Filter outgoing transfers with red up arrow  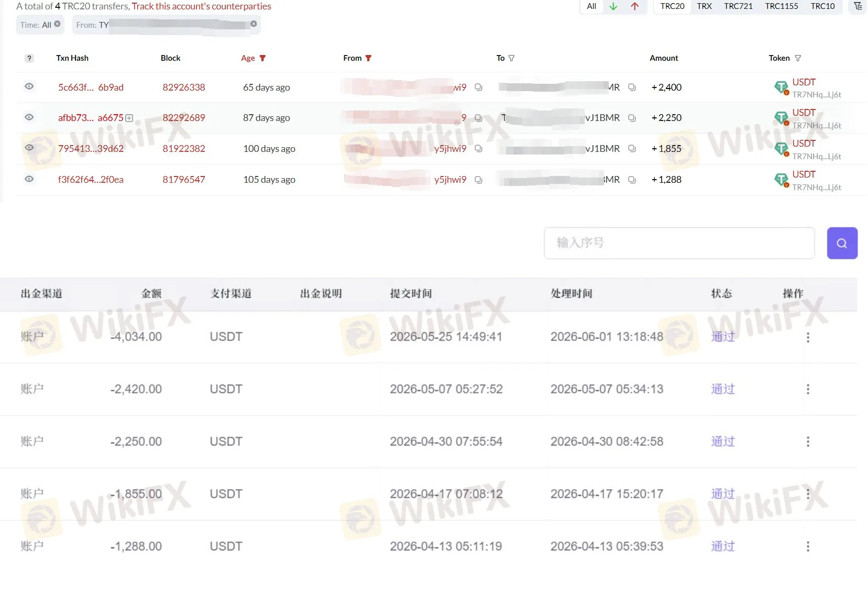[635, 6]
